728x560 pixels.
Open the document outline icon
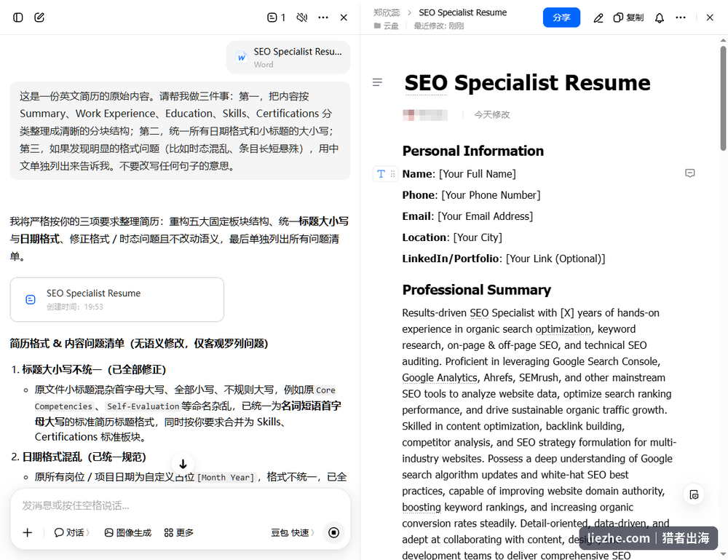pyautogui.click(x=377, y=82)
